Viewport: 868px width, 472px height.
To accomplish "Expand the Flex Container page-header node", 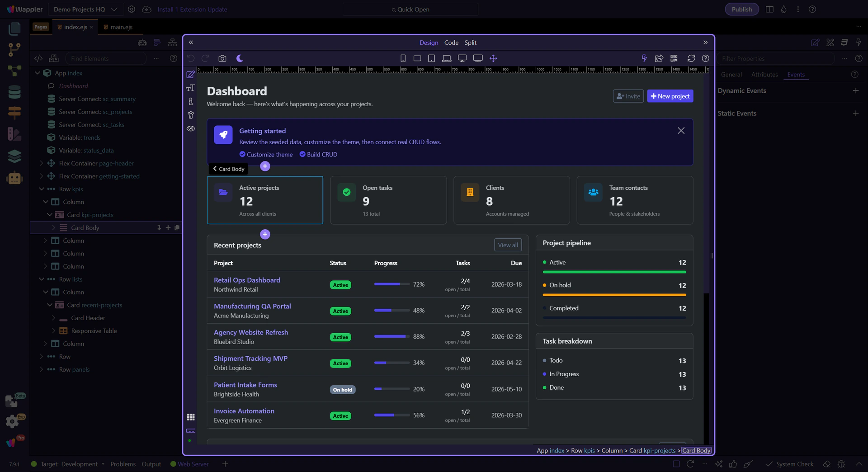I will (42, 163).
